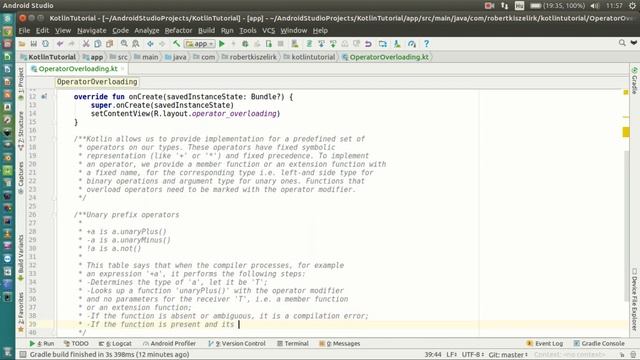This screenshot has height=360, width=640.
Task: Open the Version Control tool window
Action: [x=237, y=344]
